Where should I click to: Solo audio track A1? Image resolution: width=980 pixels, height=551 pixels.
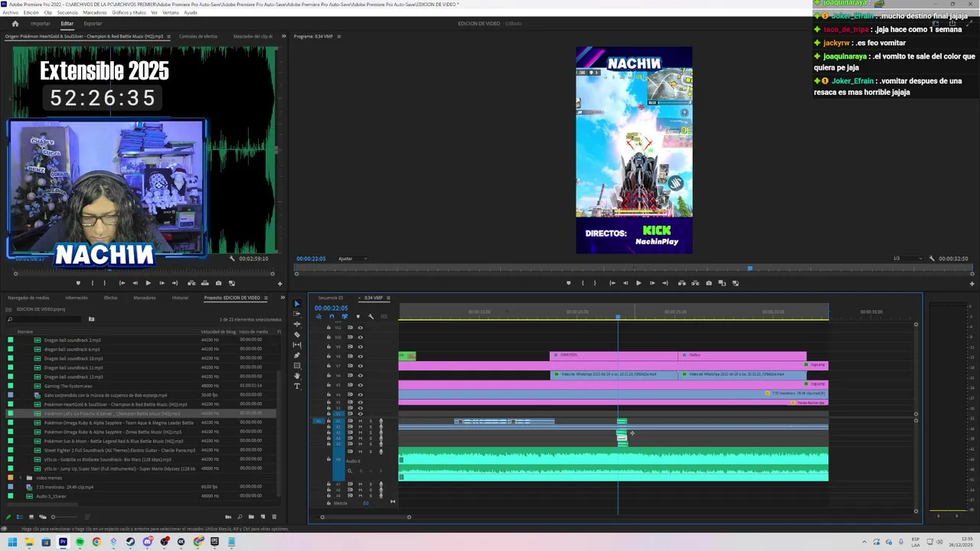(x=371, y=421)
